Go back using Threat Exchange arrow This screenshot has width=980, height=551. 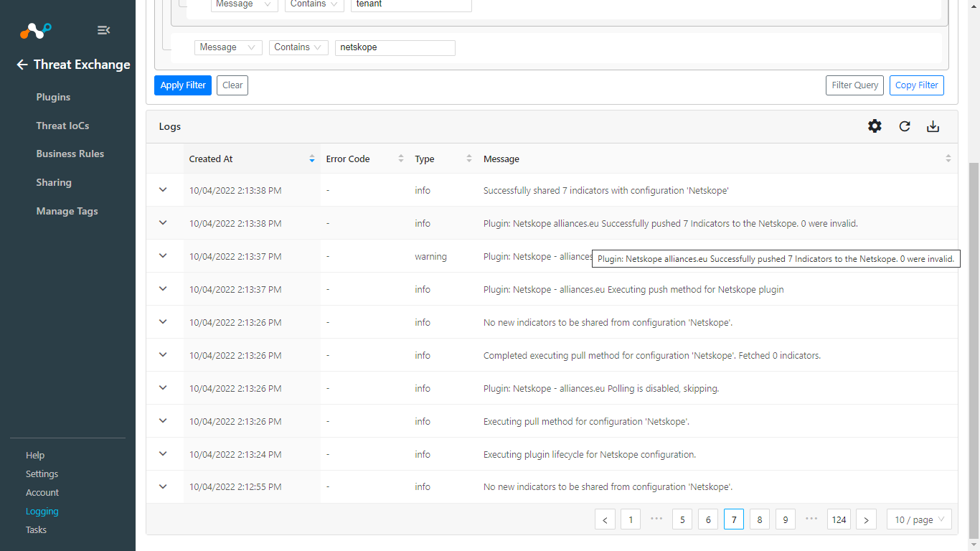point(22,65)
